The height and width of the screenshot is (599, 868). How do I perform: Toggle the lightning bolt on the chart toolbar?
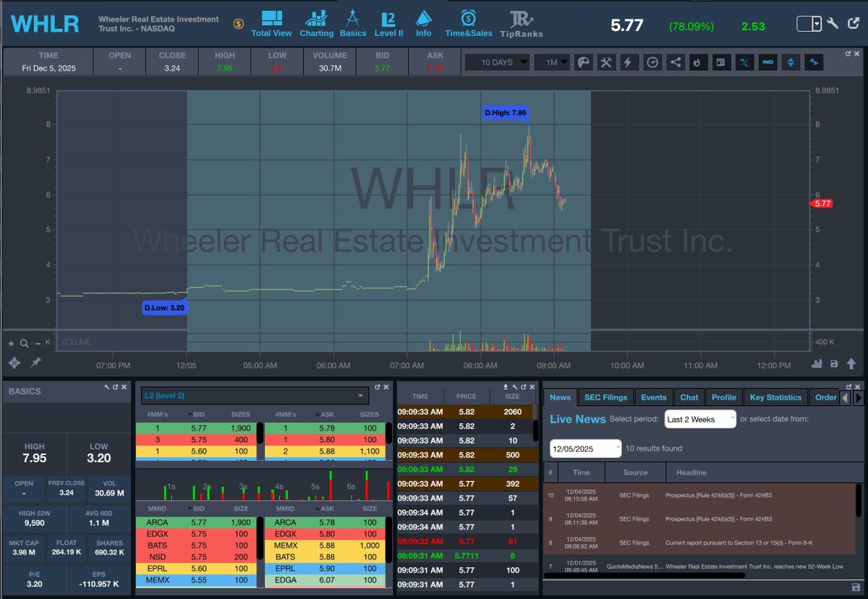click(x=629, y=62)
